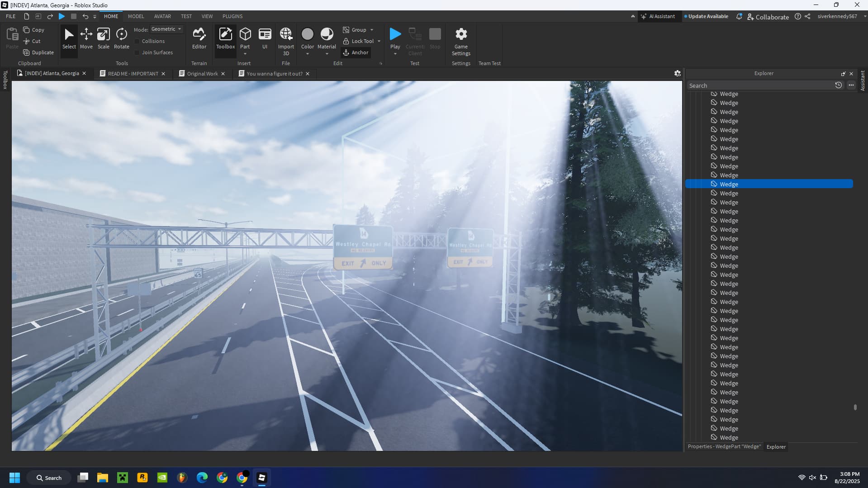Screen dimensions: 868x488
Task: Switch to the MODEL ribbon tab
Action: pyautogui.click(x=136, y=16)
